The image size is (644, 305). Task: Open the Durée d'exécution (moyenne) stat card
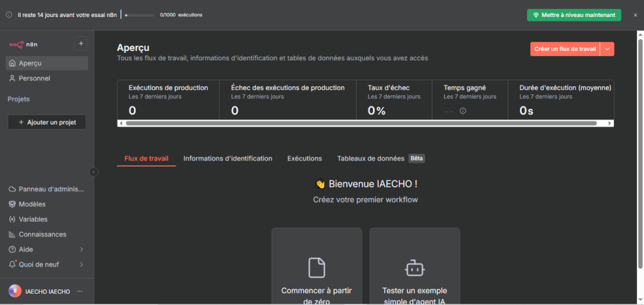coord(561,100)
